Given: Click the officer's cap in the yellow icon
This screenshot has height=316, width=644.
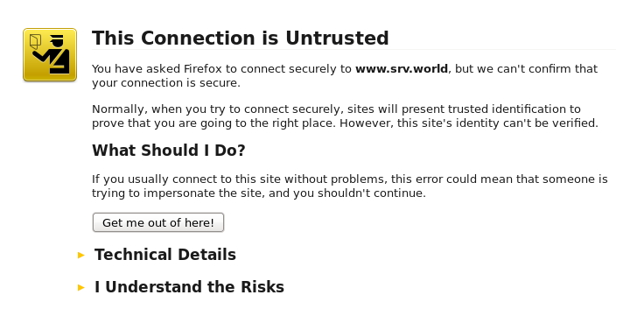Looking at the screenshot, I should 57,39.
